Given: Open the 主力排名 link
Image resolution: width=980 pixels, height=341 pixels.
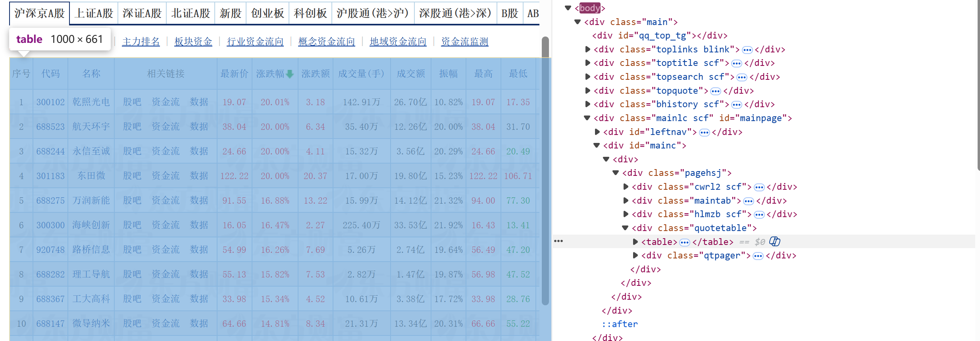Looking at the screenshot, I should pos(141,42).
